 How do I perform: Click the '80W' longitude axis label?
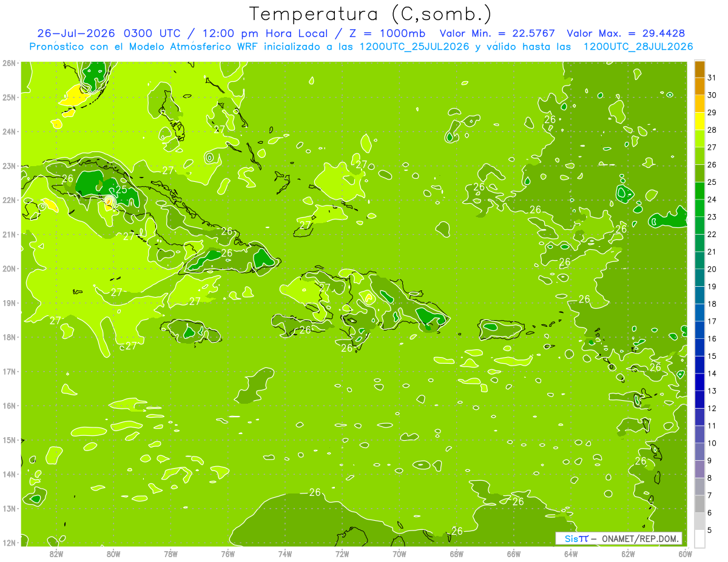(113, 554)
